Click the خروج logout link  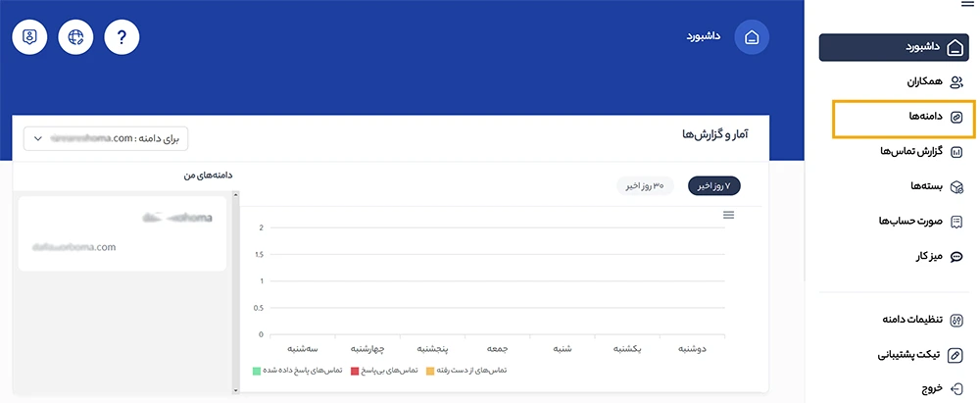[931, 388]
